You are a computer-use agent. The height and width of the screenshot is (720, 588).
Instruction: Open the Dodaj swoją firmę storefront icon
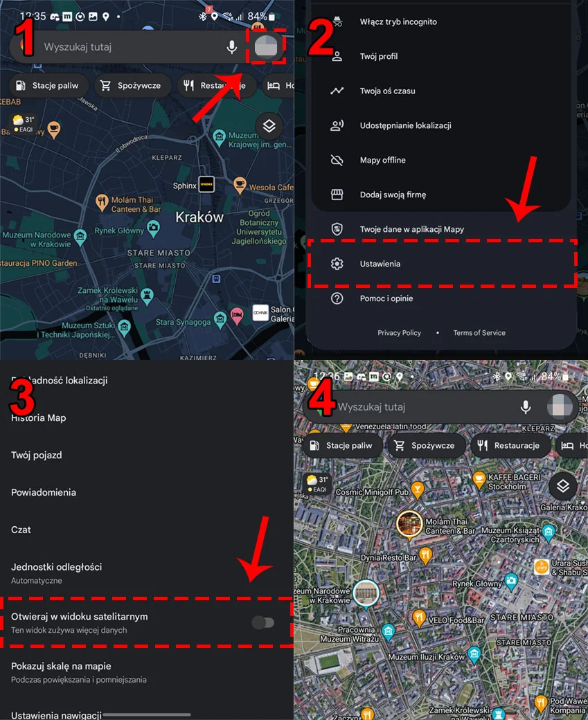337,195
